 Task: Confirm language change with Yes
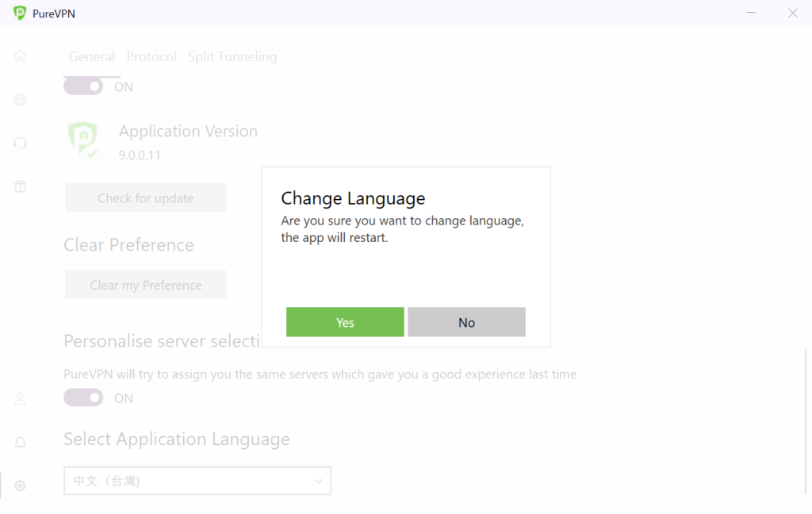(345, 322)
